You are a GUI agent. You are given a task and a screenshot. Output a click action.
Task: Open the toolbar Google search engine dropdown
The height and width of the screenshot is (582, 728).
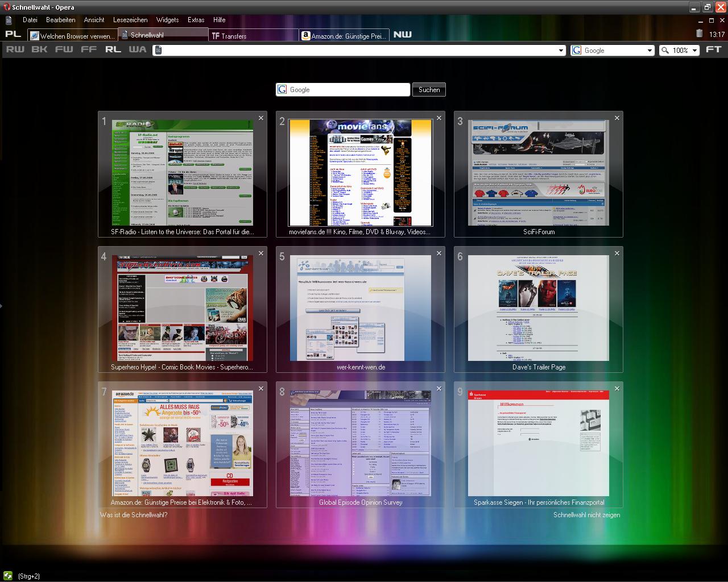pyautogui.click(x=650, y=51)
